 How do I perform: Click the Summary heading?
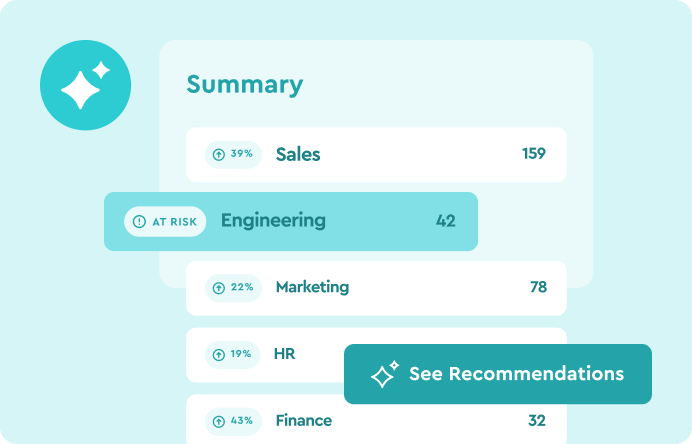(x=244, y=84)
